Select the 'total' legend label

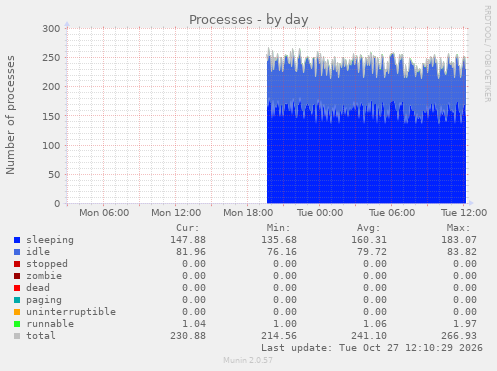tap(41, 336)
